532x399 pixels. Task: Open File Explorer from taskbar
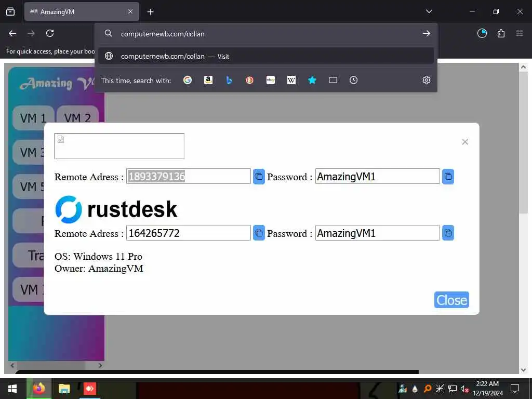[64, 389]
